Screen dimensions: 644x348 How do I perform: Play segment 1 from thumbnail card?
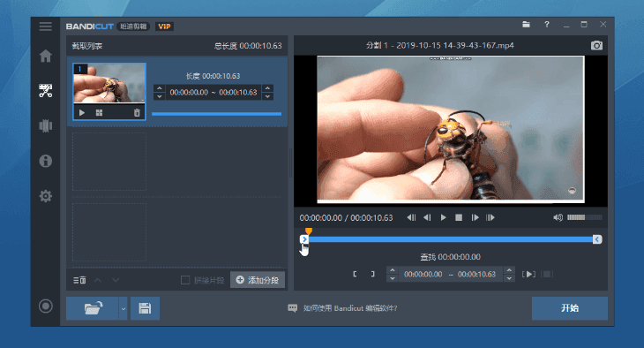coord(82,113)
